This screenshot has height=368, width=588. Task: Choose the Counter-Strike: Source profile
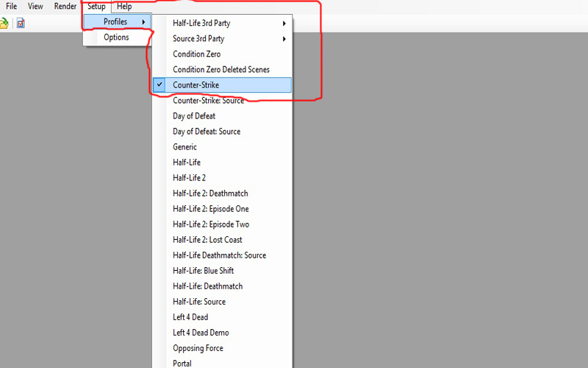click(222, 100)
